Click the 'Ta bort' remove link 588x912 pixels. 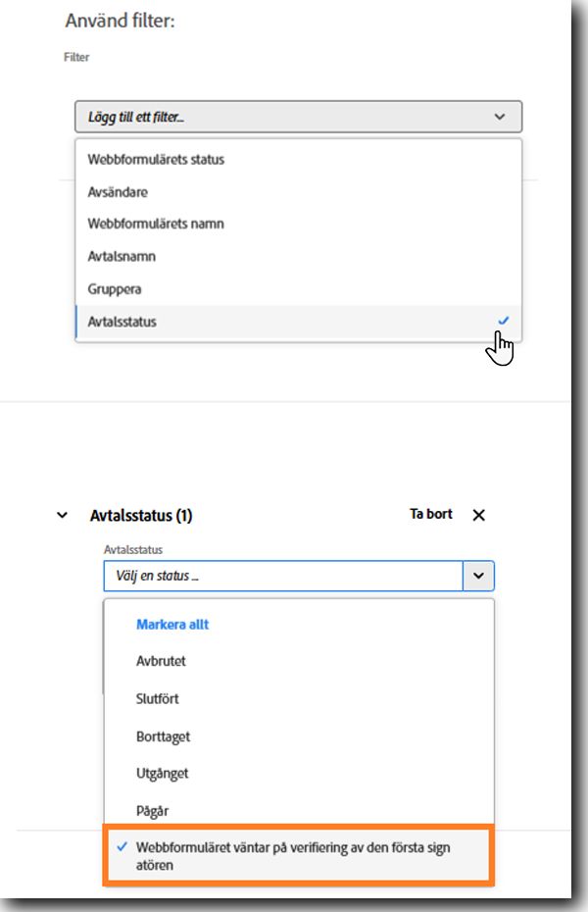431,514
